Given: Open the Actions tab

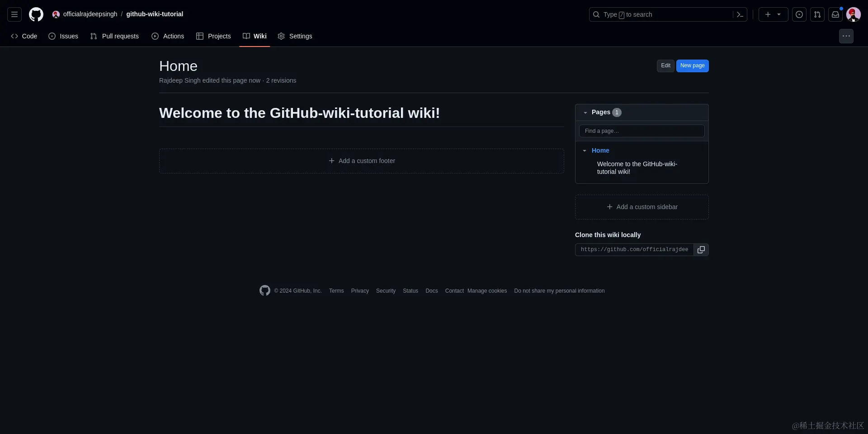Looking at the screenshot, I should point(168,36).
